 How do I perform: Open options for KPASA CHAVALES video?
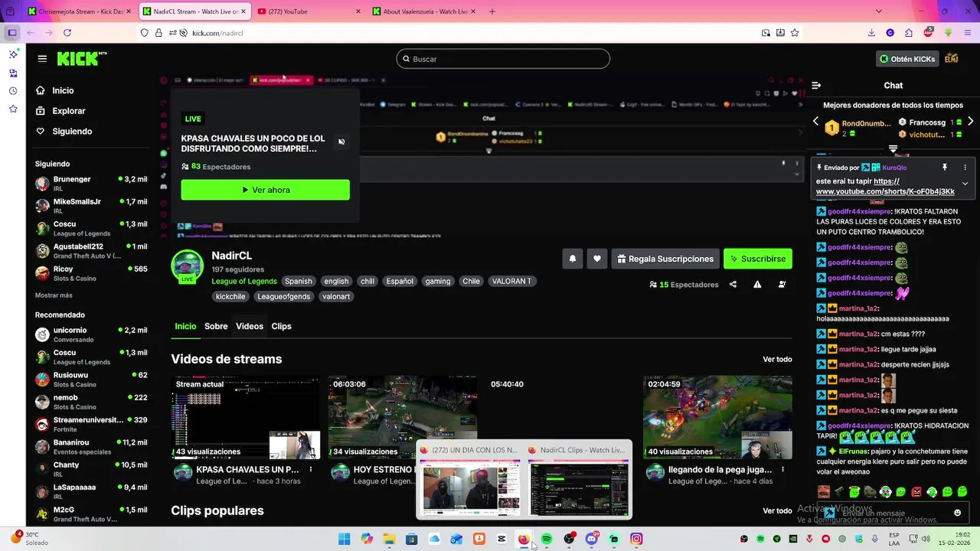coord(311,469)
